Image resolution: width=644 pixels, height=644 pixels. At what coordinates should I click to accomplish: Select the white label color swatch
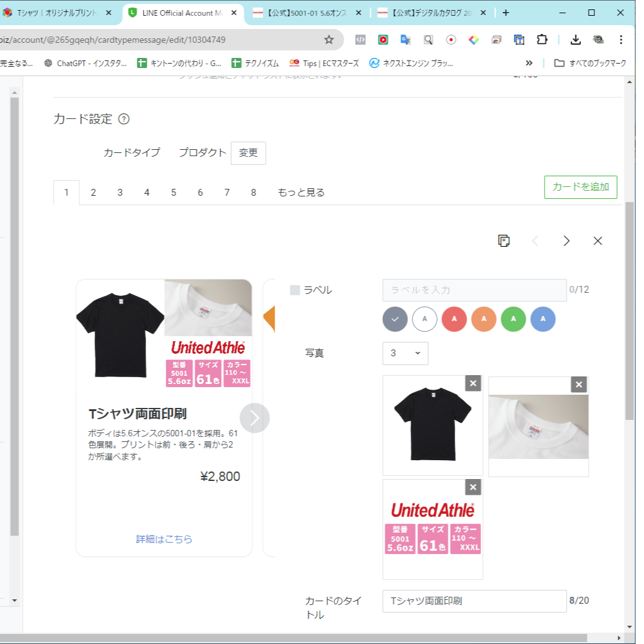pos(425,319)
